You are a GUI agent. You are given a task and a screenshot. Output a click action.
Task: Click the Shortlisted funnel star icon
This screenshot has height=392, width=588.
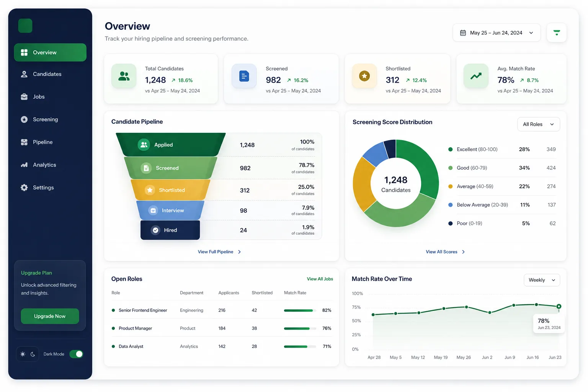[x=150, y=190]
